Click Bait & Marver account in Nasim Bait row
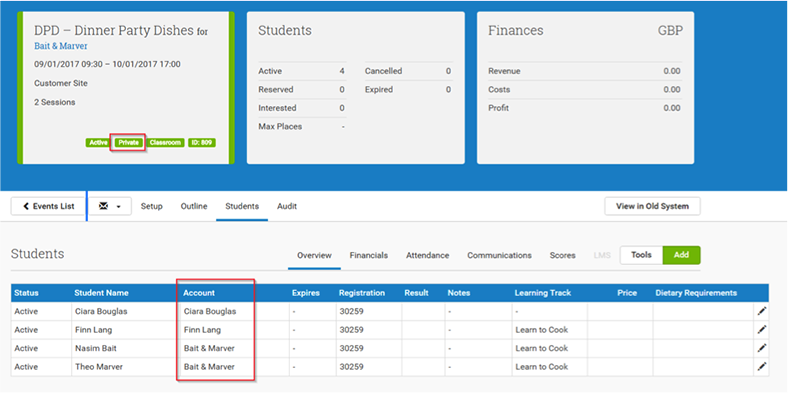788x393 pixels. click(x=209, y=348)
